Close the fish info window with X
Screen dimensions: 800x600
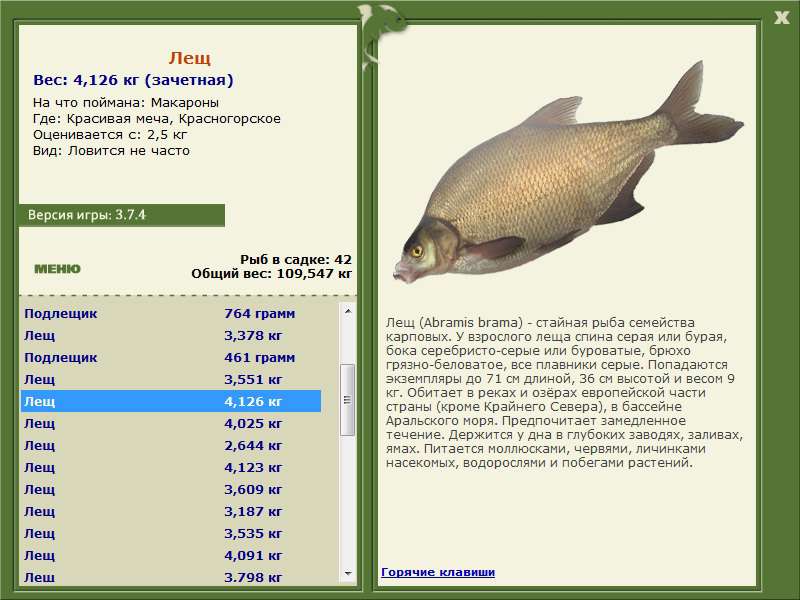[x=781, y=18]
